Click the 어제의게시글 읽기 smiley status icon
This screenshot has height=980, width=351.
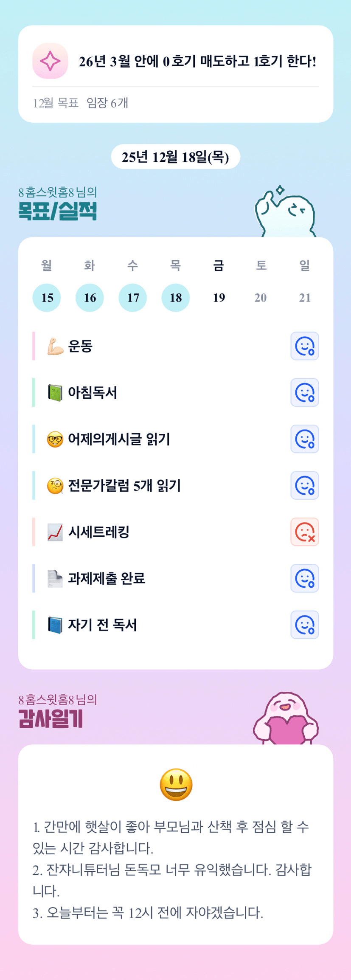(x=304, y=439)
